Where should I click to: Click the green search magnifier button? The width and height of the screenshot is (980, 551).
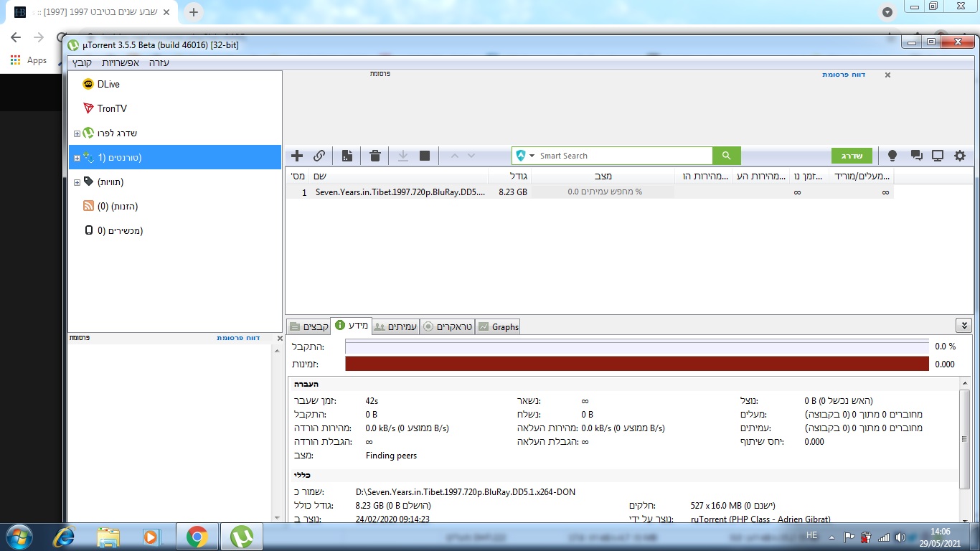point(726,156)
